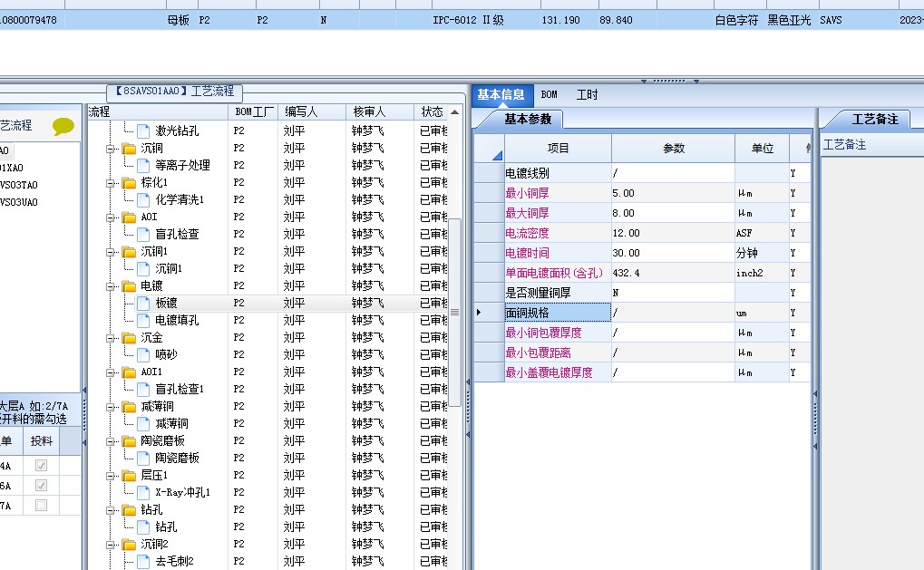Select the 最小铜包覆厚度 row label
Screen dimensions: 924x570
click(x=558, y=333)
